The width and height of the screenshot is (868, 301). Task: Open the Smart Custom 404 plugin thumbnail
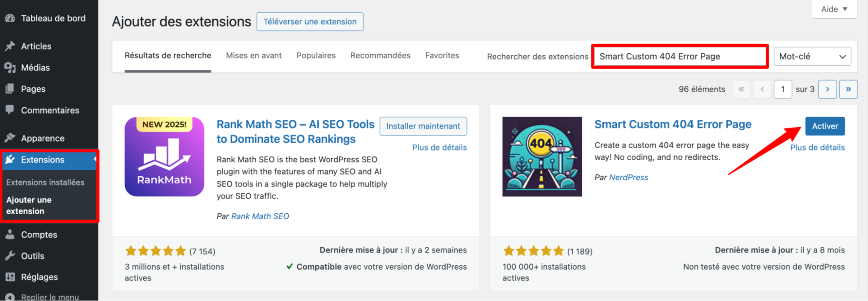coord(542,157)
